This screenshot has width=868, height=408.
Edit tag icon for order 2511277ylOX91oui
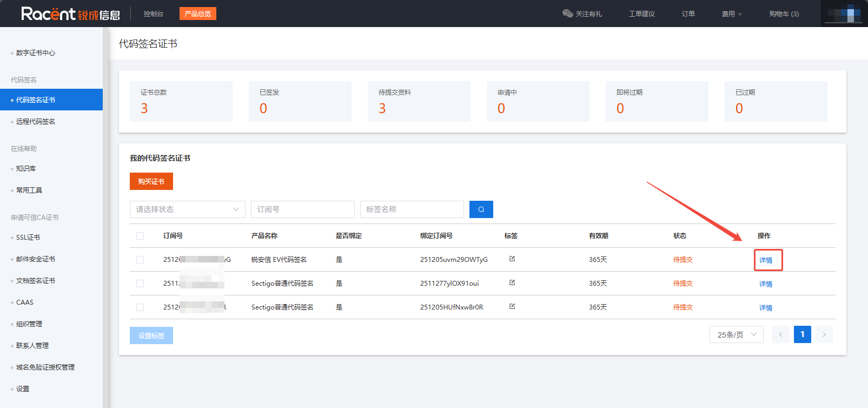point(512,283)
